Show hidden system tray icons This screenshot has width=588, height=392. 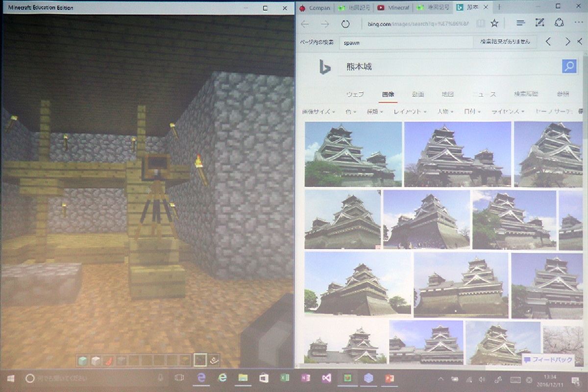point(441,379)
